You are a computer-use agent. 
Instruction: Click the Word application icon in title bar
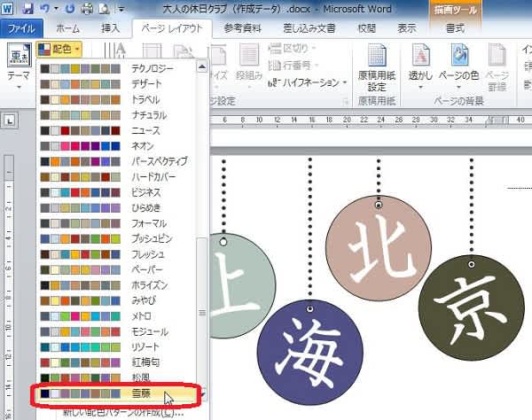click(x=8, y=8)
